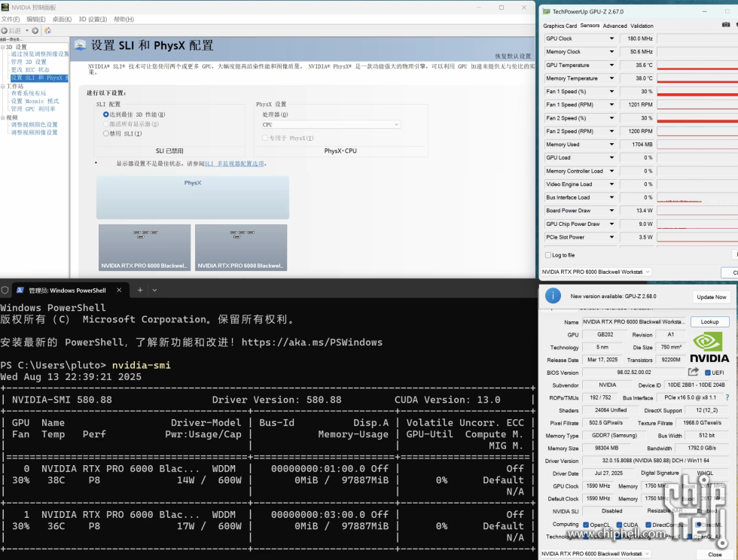Toggle the OpenCL checkbox in GPU-Z
The height and width of the screenshot is (560, 738).
pyautogui.click(x=586, y=525)
